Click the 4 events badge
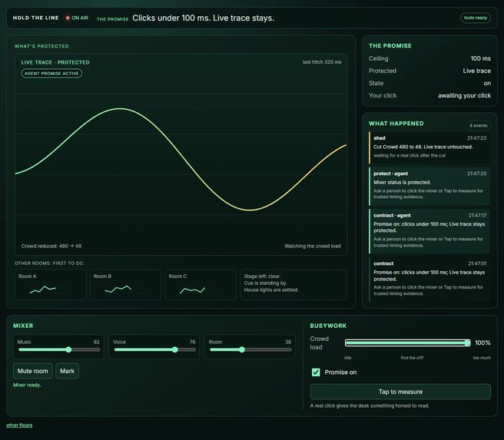 [x=478, y=126]
